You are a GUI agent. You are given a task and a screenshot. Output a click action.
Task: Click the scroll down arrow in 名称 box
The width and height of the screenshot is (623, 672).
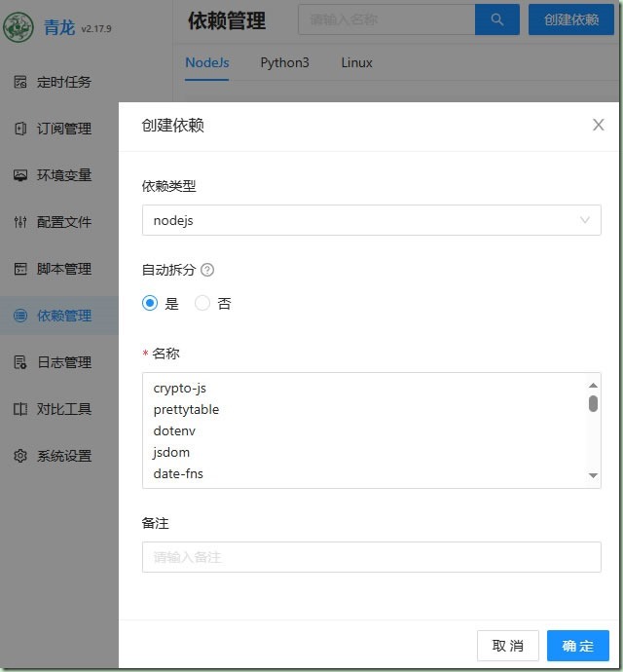pyautogui.click(x=593, y=475)
